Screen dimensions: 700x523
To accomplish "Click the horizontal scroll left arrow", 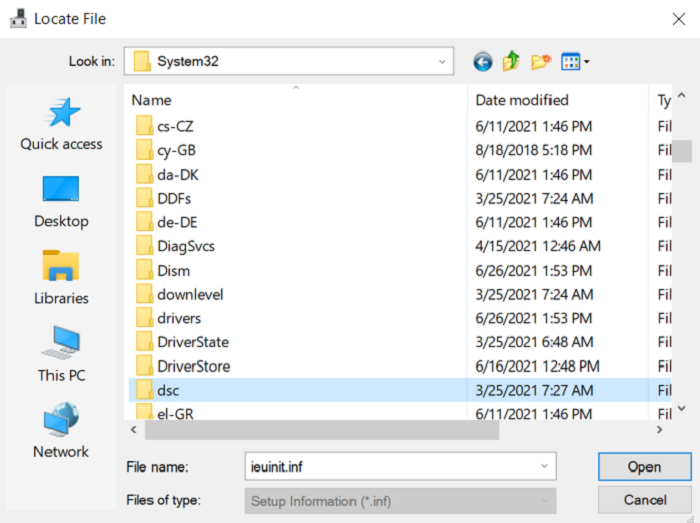I will click(x=133, y=430).
